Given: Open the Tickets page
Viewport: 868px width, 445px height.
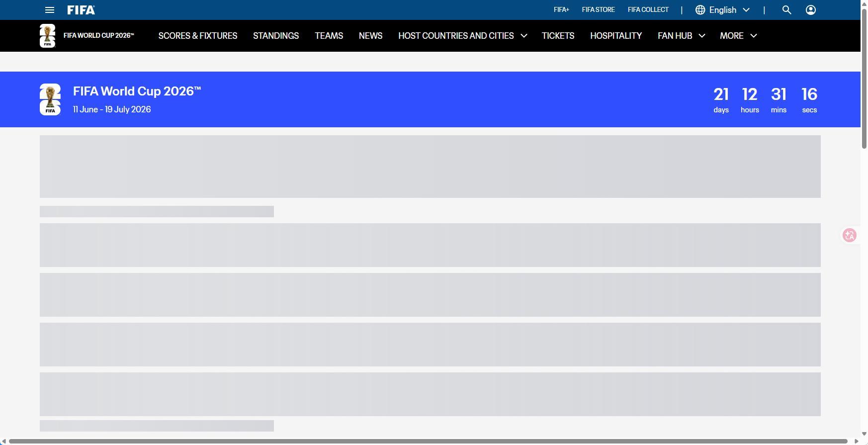Looking at the screenshot, I should tap(558, 36).
